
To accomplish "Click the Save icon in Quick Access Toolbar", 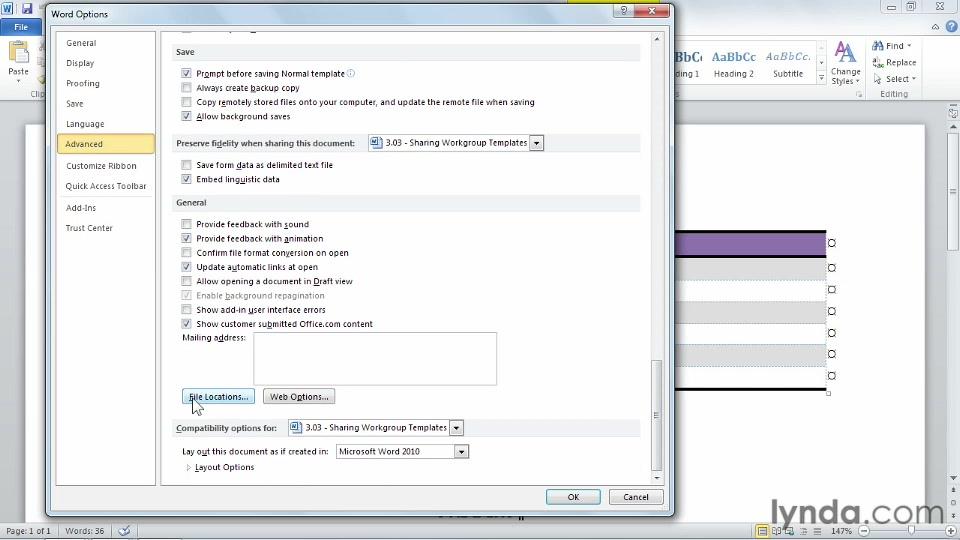I will pos(27,9).
